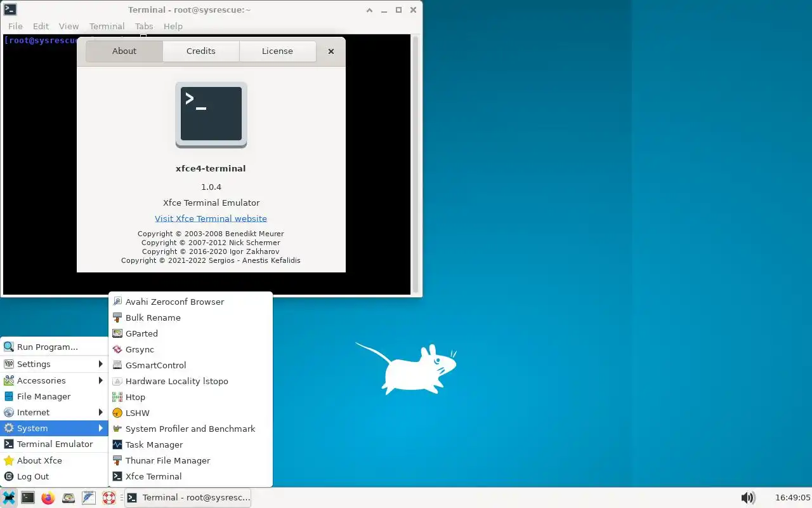The height and width of the screenshot is (508, 812).
Task: Expand the Accessories submenu arrow
Action: [100, 380]
